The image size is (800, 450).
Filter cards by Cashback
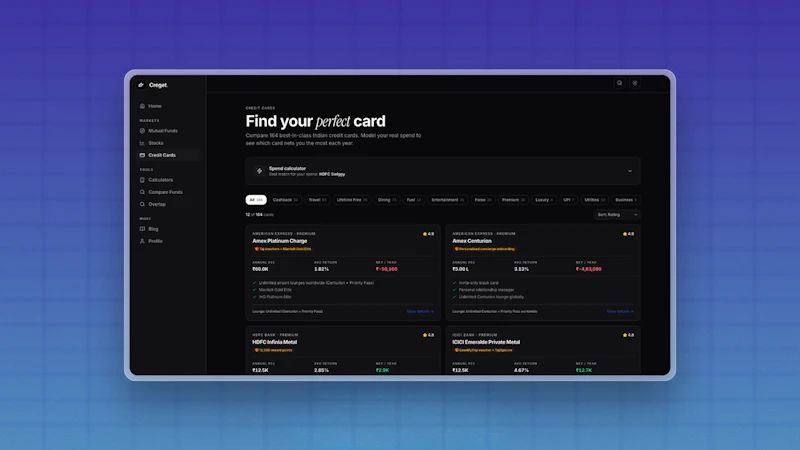[x=285, y=200]
